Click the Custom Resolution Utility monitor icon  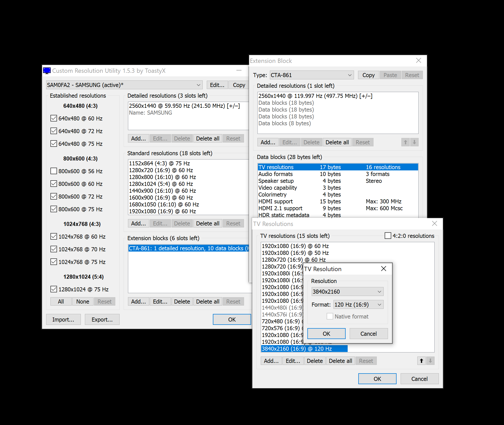[x=47, y=71]
